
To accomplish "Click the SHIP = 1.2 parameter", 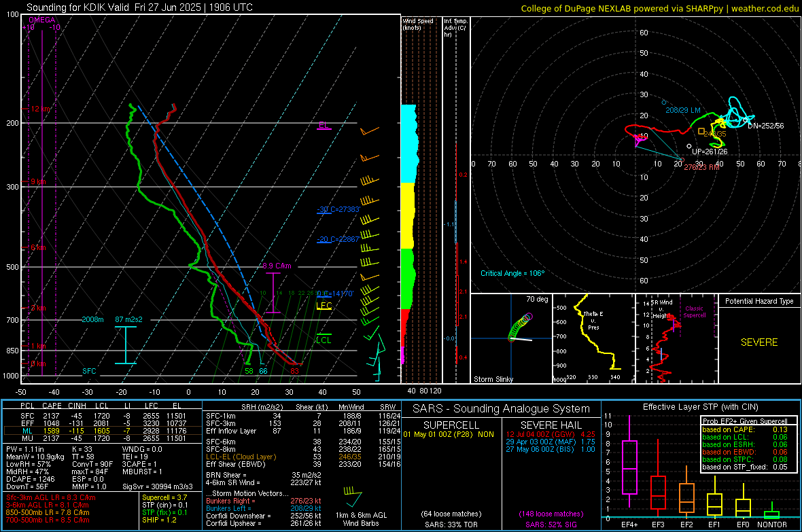I will pyautogui.click(x=159, y=520).
